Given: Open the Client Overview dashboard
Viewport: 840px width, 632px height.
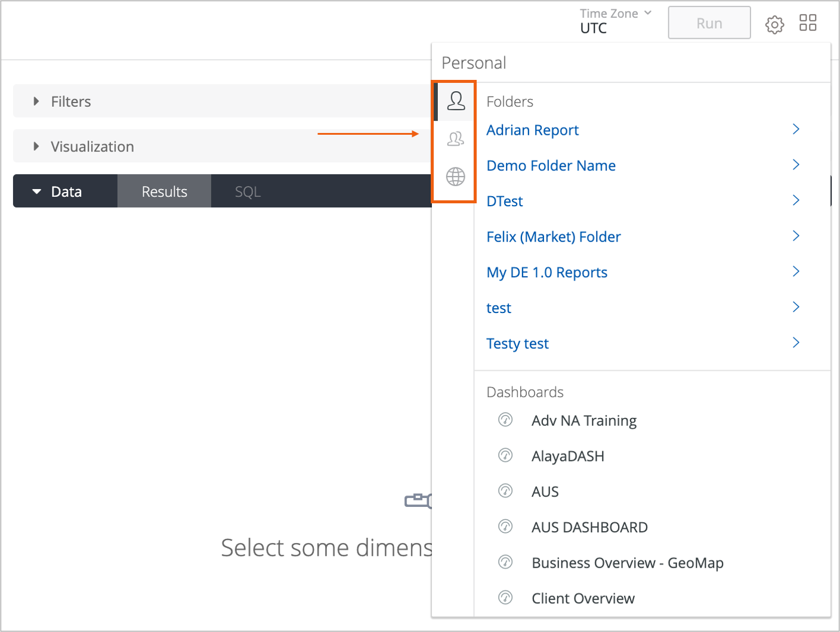Looking at the screenshot, I should pyautogui.click(x=583, y=599).
